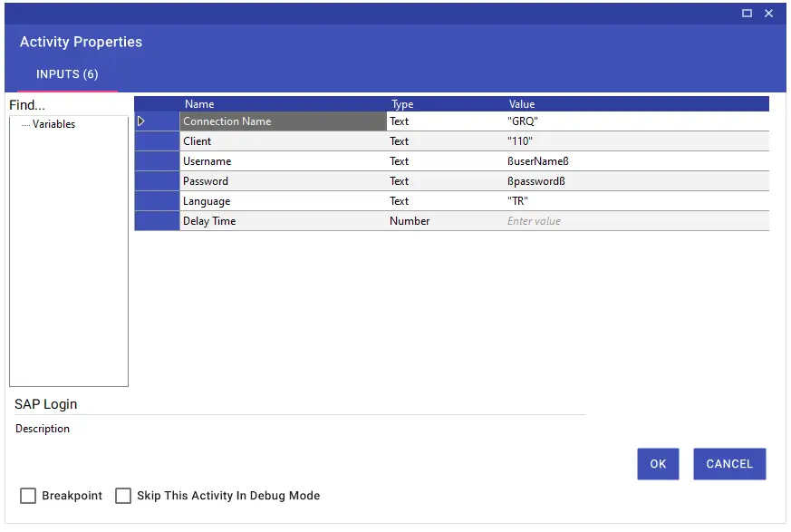Edit the Connection Name value "GRQ"
The width and height of the screenshot is (791, 532).
[636, 121]
